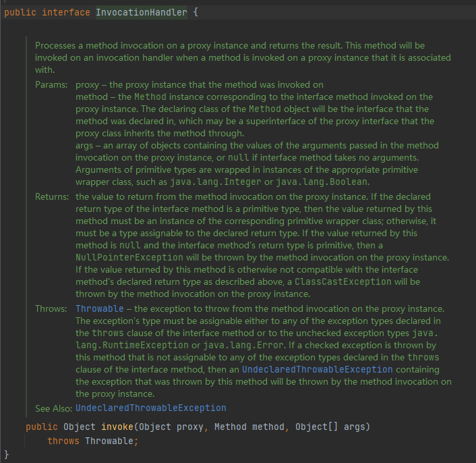The image size is (476, 463).
Task: Open the Throwable link in the Throws section
Action: pos(100,308)
